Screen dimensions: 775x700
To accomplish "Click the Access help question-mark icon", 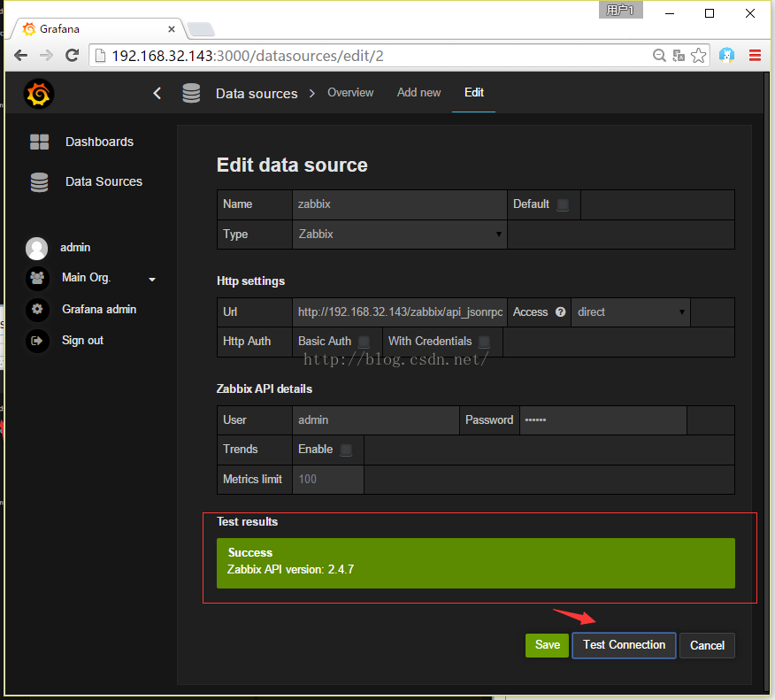I will point(561,312).
